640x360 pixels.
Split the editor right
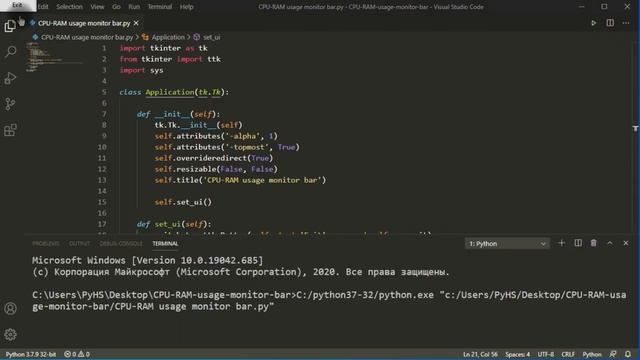click(610, 23)
